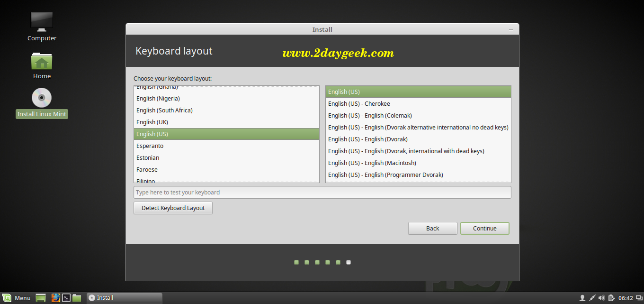Click the network connection tray icon

point(592,298)
